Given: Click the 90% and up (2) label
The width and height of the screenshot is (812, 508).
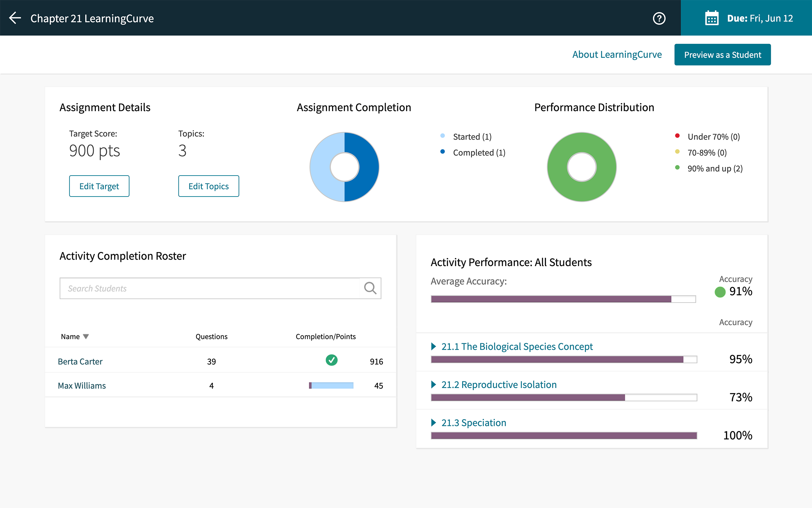Looking at the screenshot, I should 715,168.
